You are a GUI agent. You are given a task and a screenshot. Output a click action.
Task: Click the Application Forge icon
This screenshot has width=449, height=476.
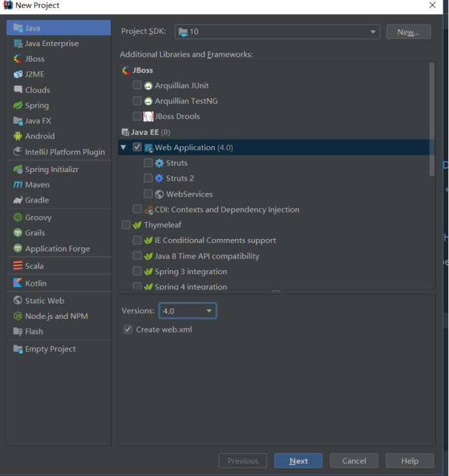coord(18,248)
